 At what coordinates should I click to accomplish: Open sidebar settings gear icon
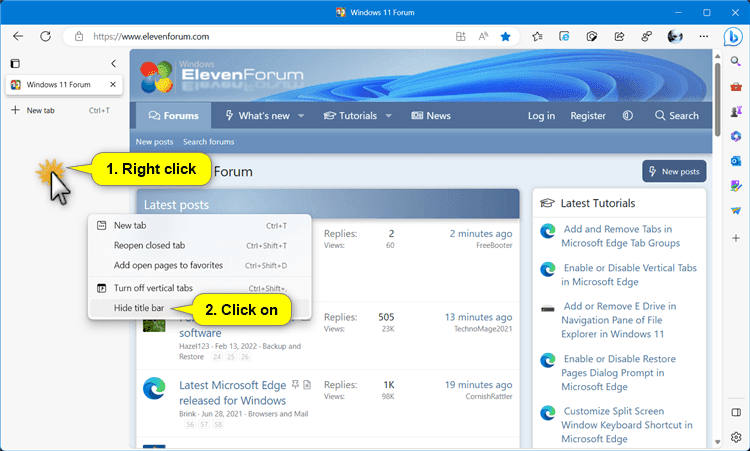[x=736, y=437]
